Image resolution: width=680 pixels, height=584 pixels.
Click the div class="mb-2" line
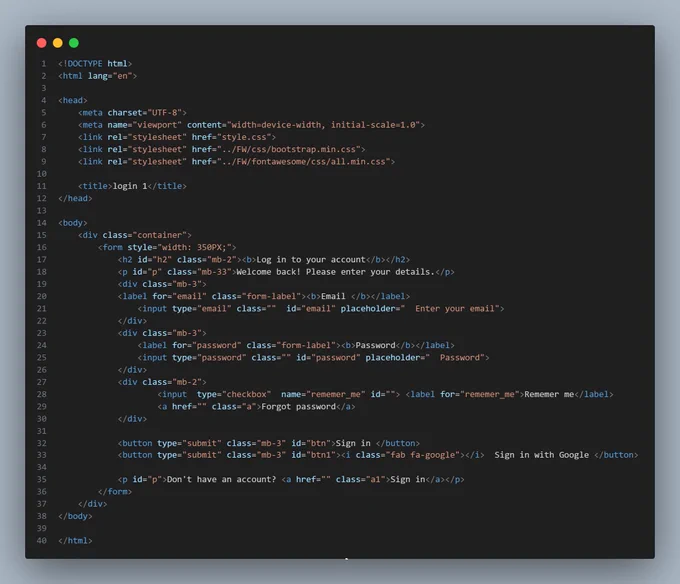click(162, 382)
